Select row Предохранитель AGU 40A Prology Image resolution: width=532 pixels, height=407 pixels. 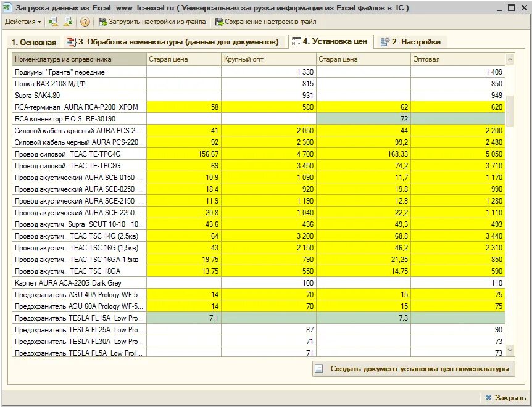click(x=259, y=295)
